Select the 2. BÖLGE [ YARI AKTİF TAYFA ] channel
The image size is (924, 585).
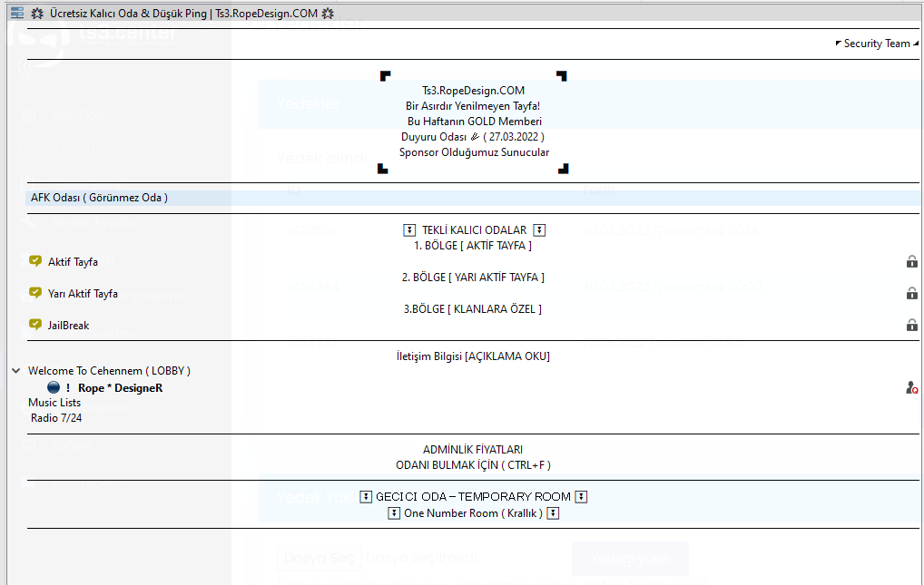pyautogui.click(x=473, y=277)
